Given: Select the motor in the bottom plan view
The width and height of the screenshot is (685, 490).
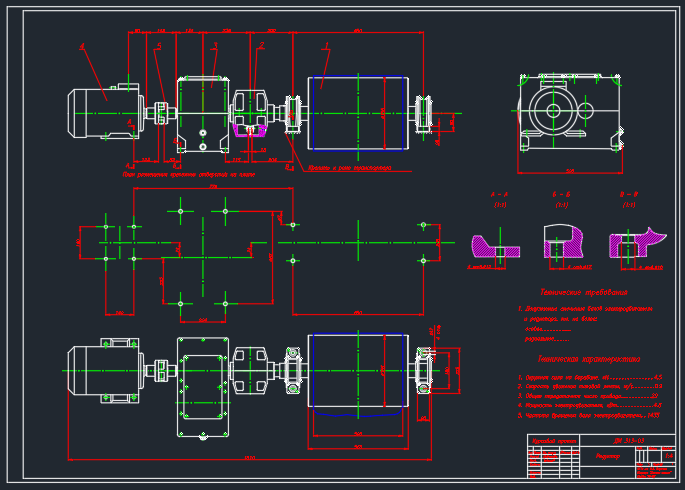Looking at the screenshot, I should click(x=106, y=371).
